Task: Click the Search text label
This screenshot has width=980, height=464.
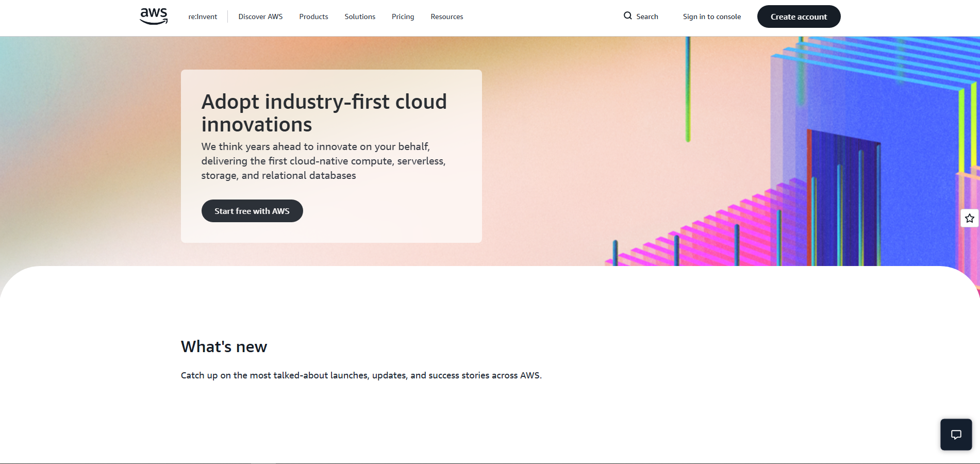Action: pyautogui.click(x=647, y=16)
